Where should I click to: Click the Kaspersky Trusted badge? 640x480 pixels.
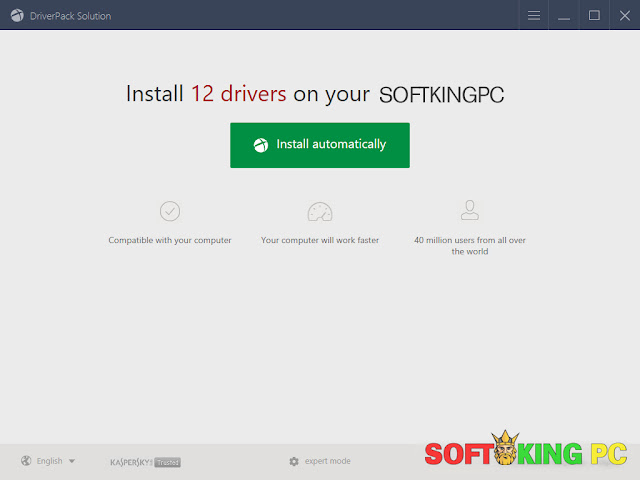click(x=145, y=462)
